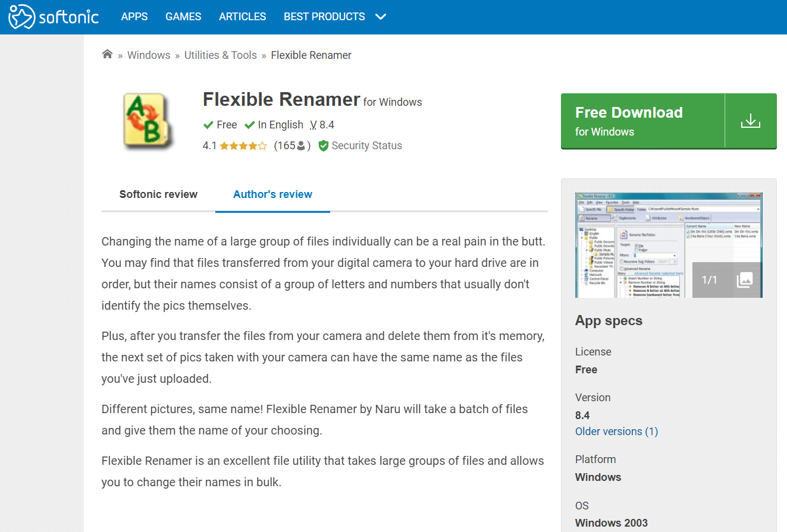Expand the Best Products dropdown chevron
The height and width of the screenshot is (532, 787).
(381, 17)
